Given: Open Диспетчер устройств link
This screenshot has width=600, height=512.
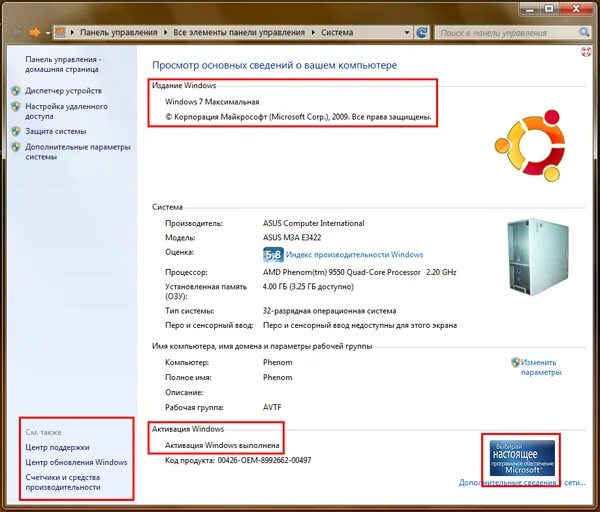Looking at the screenshot, I should (64, 91).
